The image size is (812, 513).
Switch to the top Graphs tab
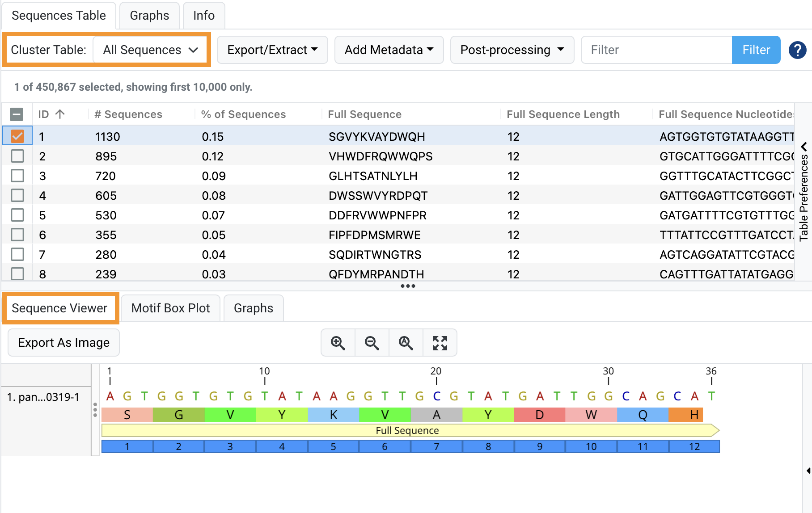pyautogui.click(x=149, y=16)
